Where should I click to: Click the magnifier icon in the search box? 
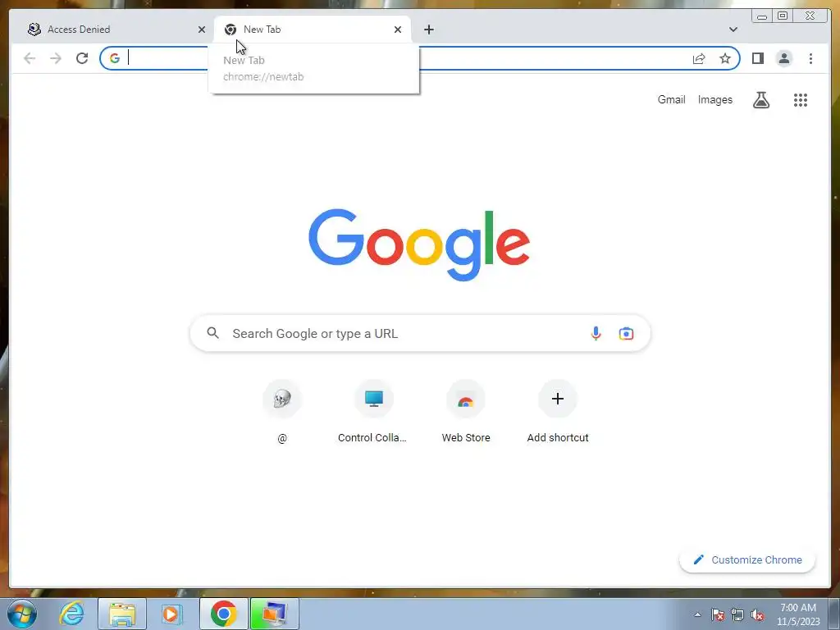pos(212,333)
